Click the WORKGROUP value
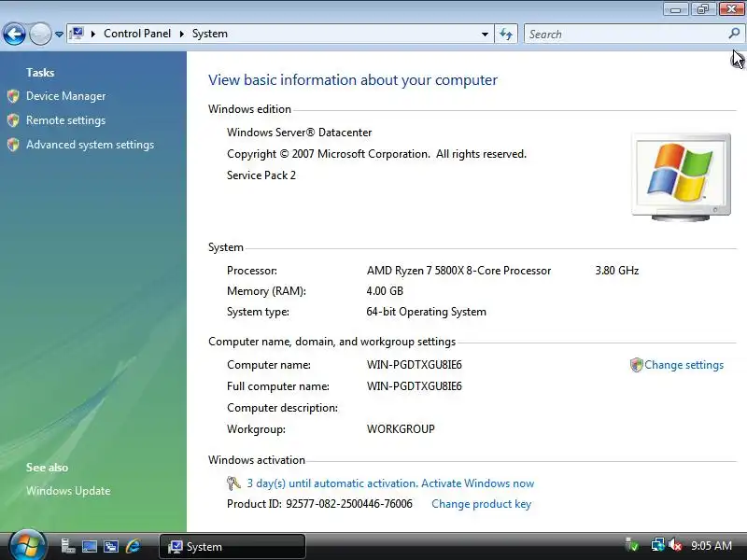Screen dimensions: 747x560 (x=401, y=429)
